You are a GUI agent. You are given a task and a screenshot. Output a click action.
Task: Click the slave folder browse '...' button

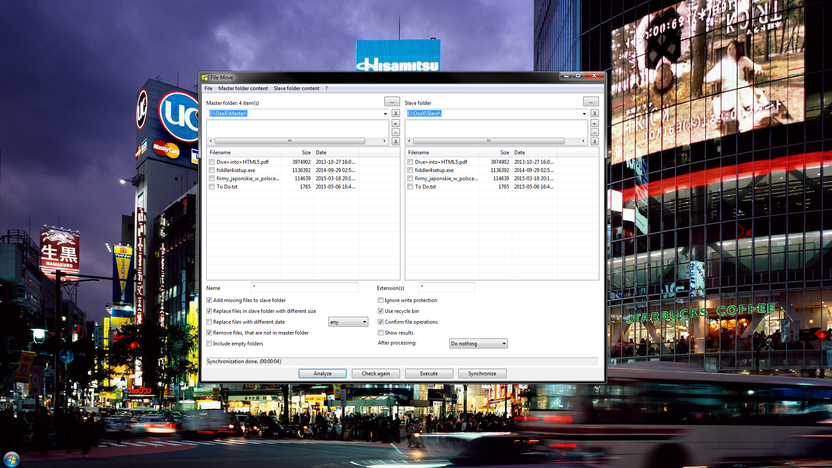[591, 102]
